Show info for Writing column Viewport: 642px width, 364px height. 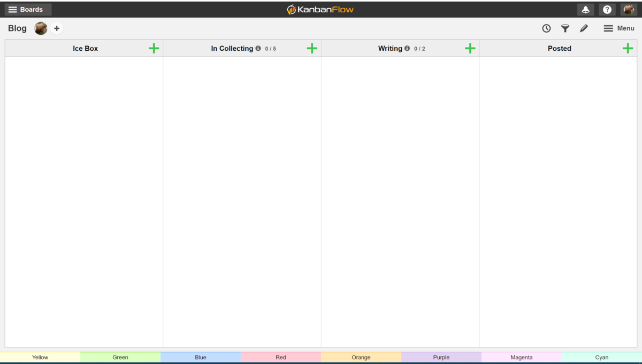pos(407,48)
